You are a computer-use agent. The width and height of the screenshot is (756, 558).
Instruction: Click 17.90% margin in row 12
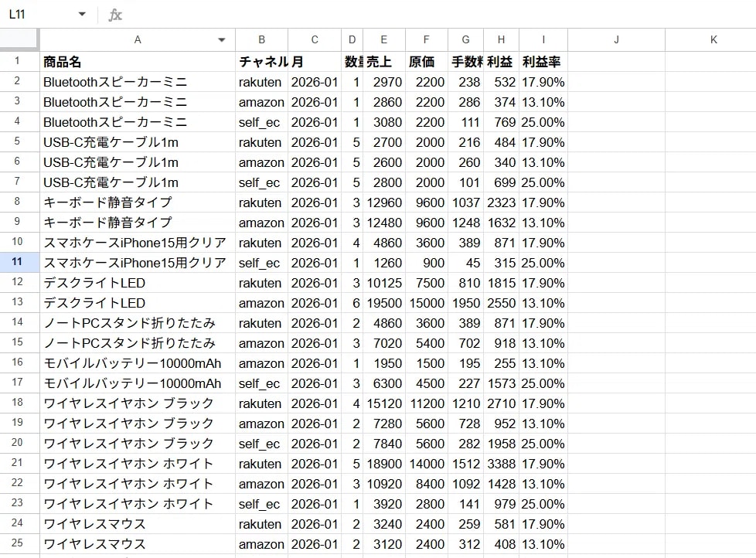pyautogui.click(x=543, y=283)
